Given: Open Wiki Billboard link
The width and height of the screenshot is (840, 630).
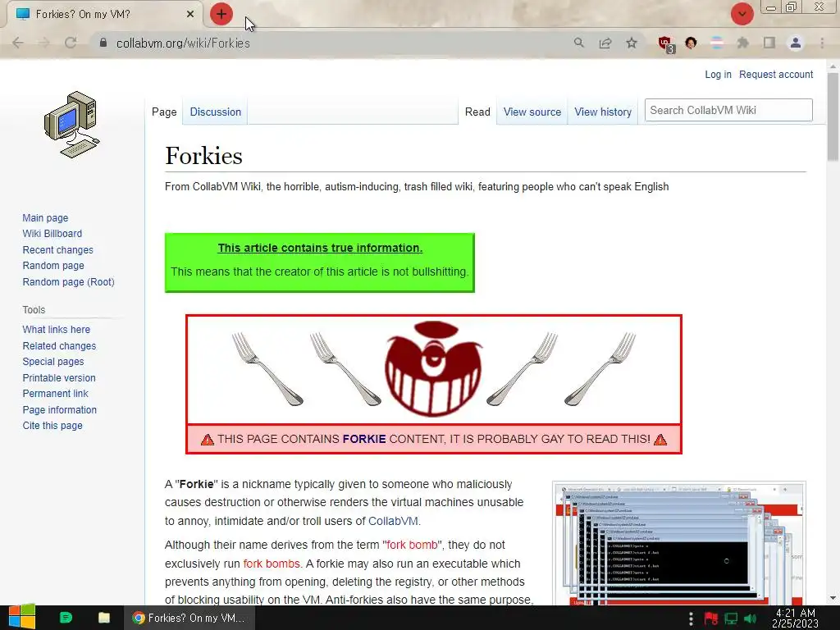Looking at the screenshot, I should [x=52, y=234].
